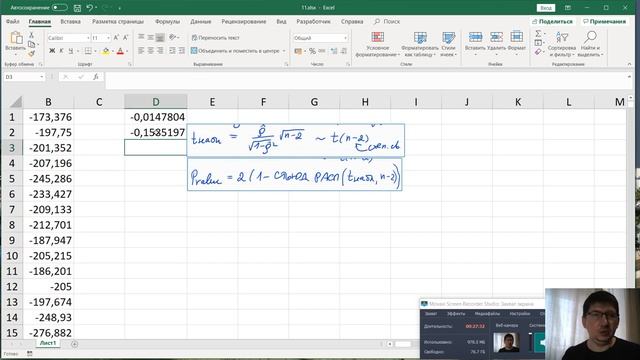Click the Save icon in title bar
640x360 pixels.
point(77,8)
